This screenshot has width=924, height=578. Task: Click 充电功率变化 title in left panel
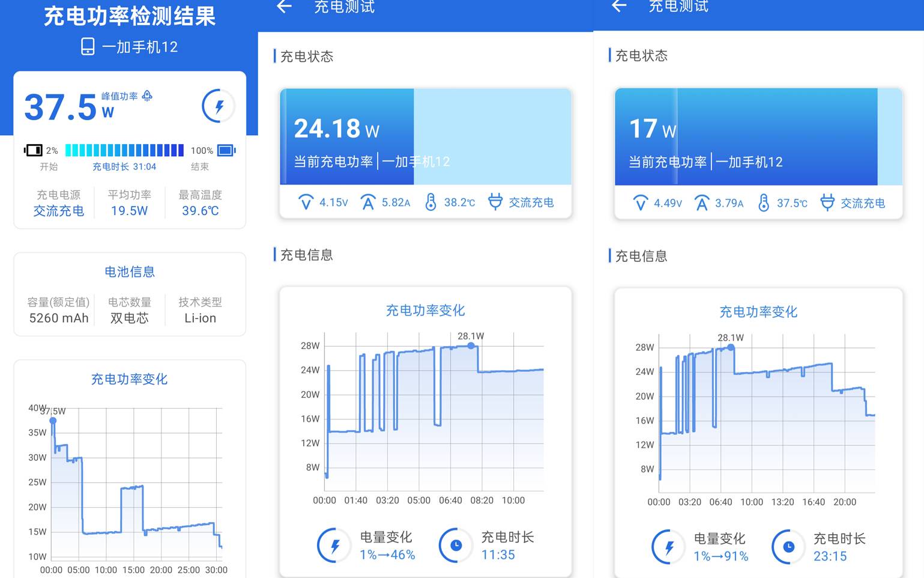point(130,379)
